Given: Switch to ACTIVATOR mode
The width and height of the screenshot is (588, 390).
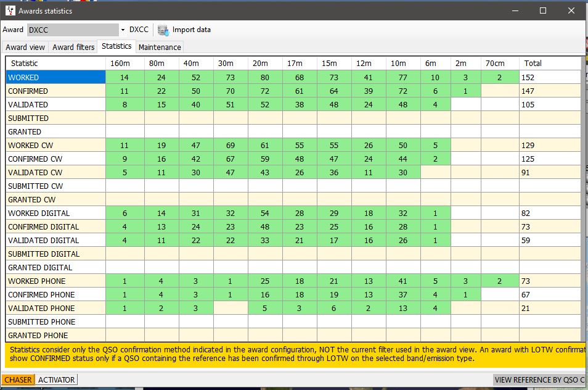Looking at the screenshot, I should [x=56, y=380].
